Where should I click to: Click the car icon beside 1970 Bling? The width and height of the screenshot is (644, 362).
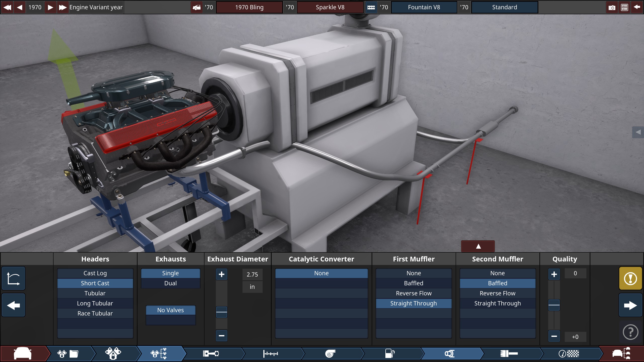click(196, 7)
